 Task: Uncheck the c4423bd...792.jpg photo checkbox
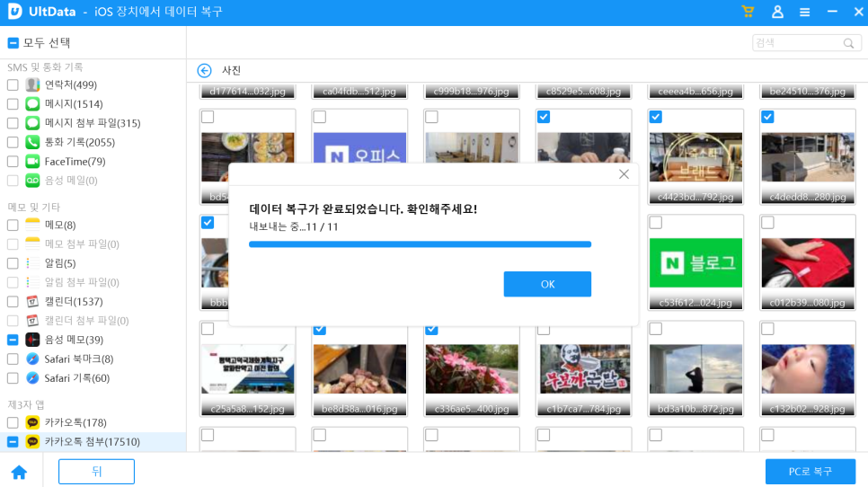coord(655,117)
